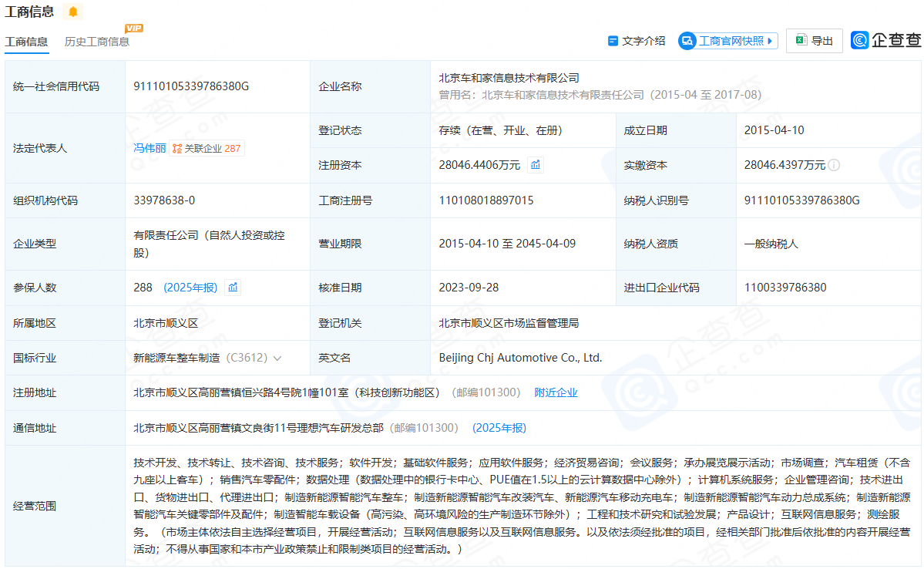Click the 工商官网快照 button
This screenshot has height=569, width=924.
(728, 41)
